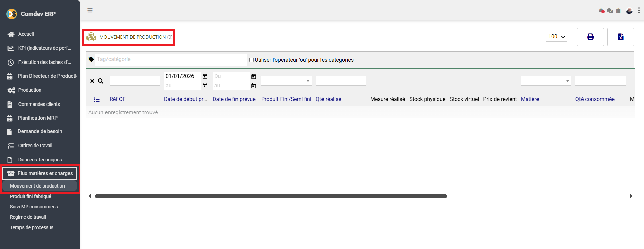This screenshot has width=644, height=249.
Task: Print the production movement list
Action: (590, 37)
